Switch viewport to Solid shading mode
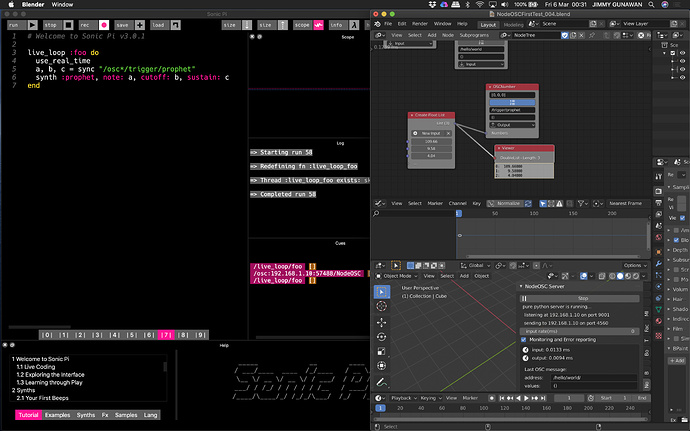 pos(620,276)
